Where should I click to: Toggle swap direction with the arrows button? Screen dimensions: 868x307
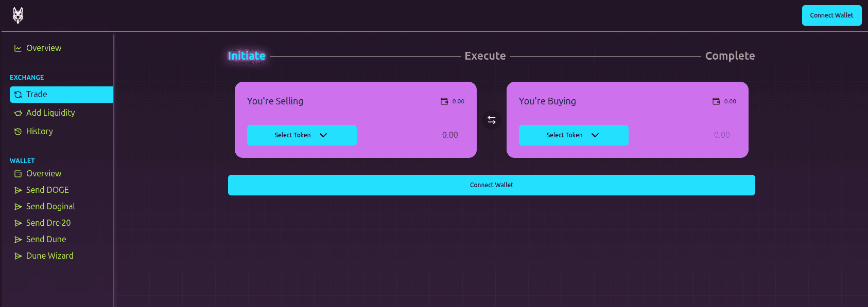[491, 119]
